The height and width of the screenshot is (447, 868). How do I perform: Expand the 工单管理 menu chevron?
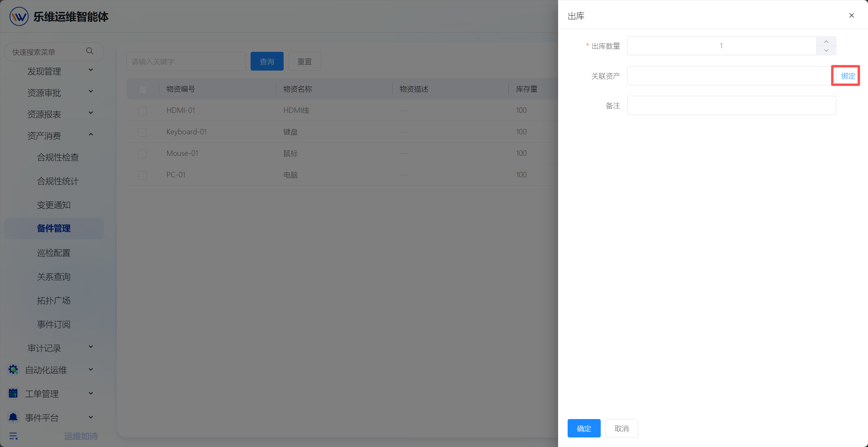(91, 393)
